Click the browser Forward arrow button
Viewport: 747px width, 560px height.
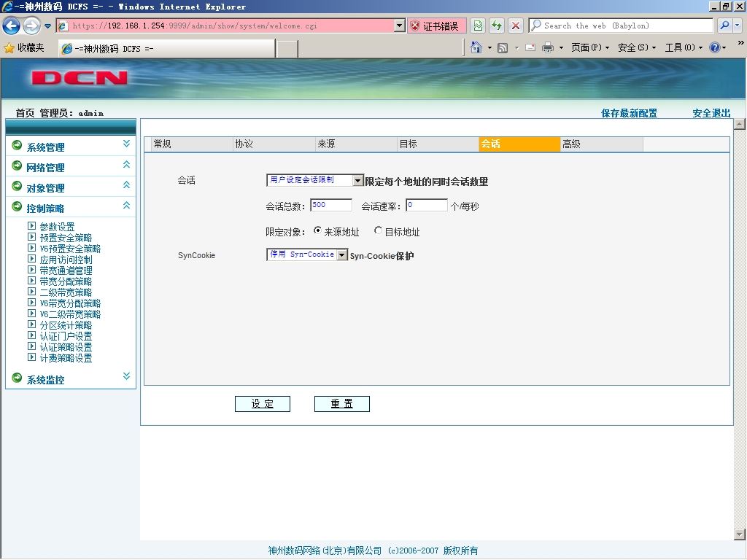[x=31, y=26]
